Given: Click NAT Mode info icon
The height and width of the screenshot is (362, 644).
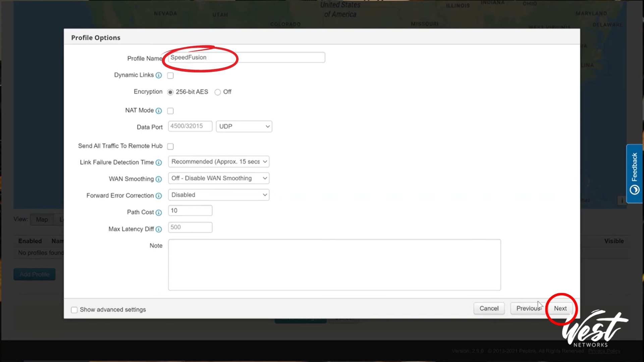Looking at the screenshot, I should click(x=159, y=111).
